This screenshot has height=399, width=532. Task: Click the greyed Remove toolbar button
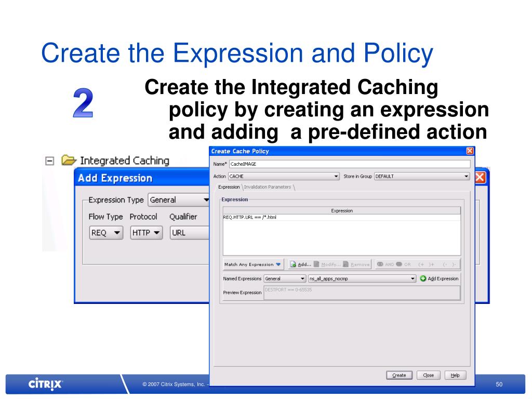[x=356, y=264]
